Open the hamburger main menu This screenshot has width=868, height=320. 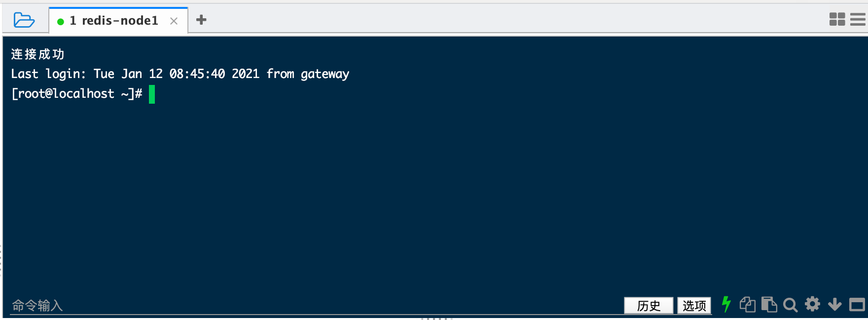pyautogui.click(x=858, y=19)
